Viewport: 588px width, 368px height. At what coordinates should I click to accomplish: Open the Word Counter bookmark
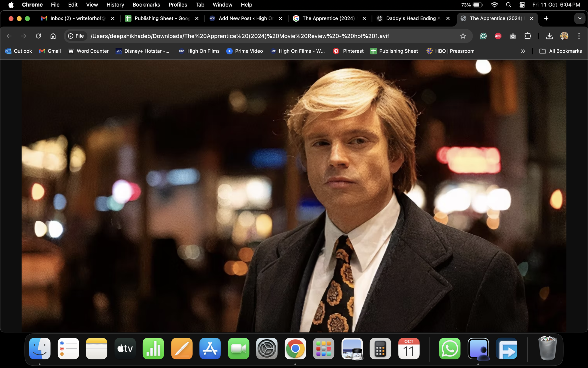pyautogui.click(x=88, y=51)
